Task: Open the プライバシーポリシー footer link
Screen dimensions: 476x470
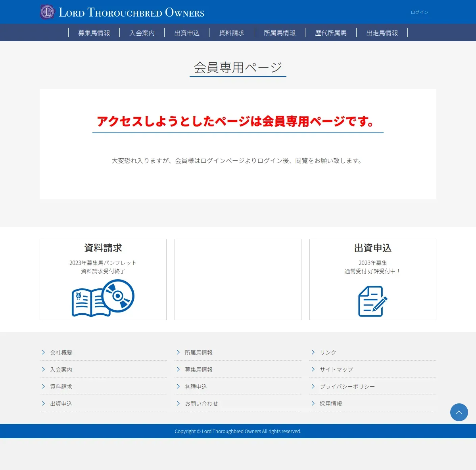Action: coord(347,386)
